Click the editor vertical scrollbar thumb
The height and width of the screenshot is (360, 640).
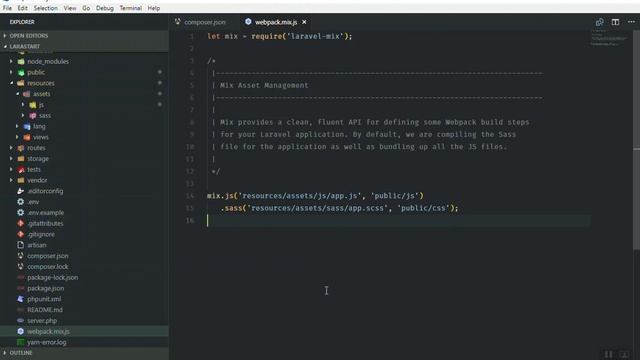pyautogui.click(x=636, y=139)
